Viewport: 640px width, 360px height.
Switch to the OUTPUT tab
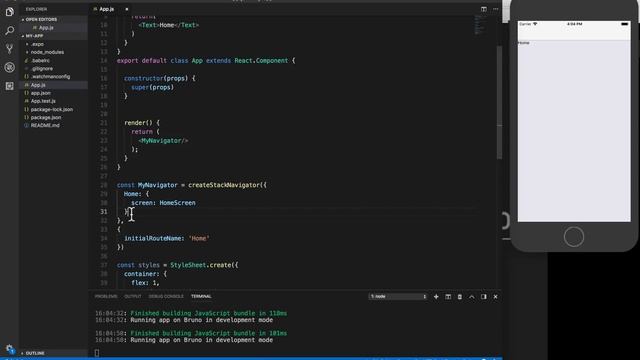[x=133, y=296]
